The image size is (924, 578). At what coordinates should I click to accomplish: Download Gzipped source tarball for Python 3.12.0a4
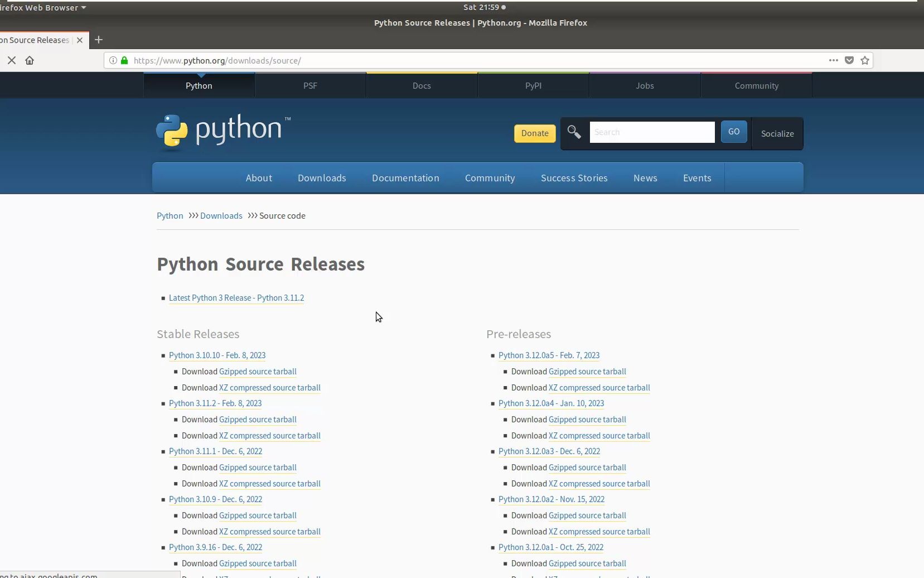587,420
